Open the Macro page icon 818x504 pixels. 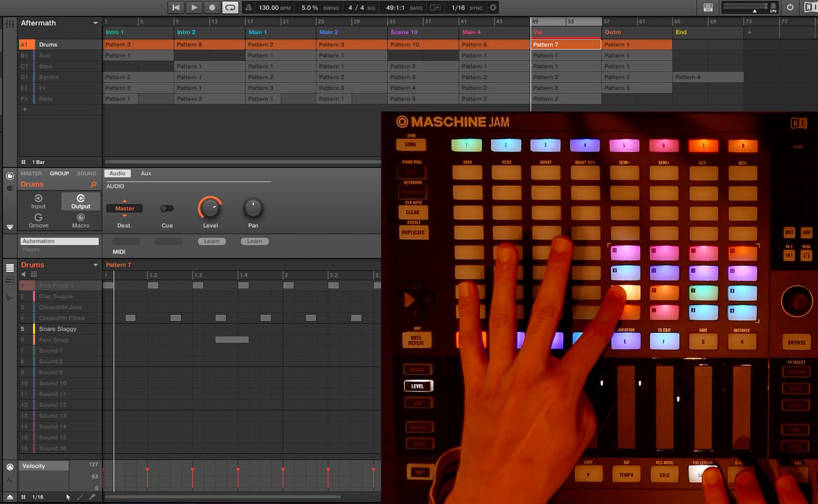(81, 221)
